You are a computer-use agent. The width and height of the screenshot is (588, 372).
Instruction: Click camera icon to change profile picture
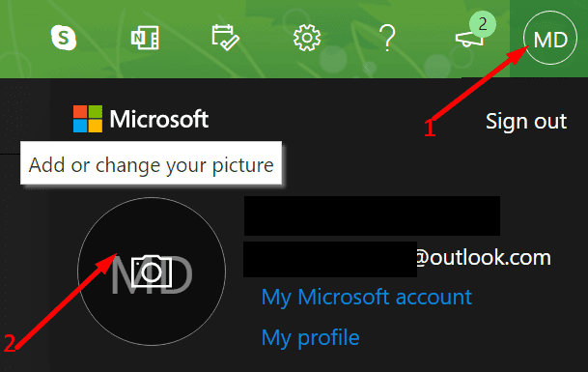[x=152, y=272]
